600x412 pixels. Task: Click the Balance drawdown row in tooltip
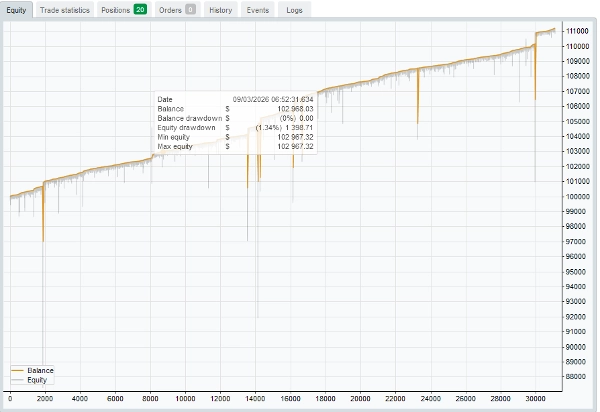tap(235, 118)
